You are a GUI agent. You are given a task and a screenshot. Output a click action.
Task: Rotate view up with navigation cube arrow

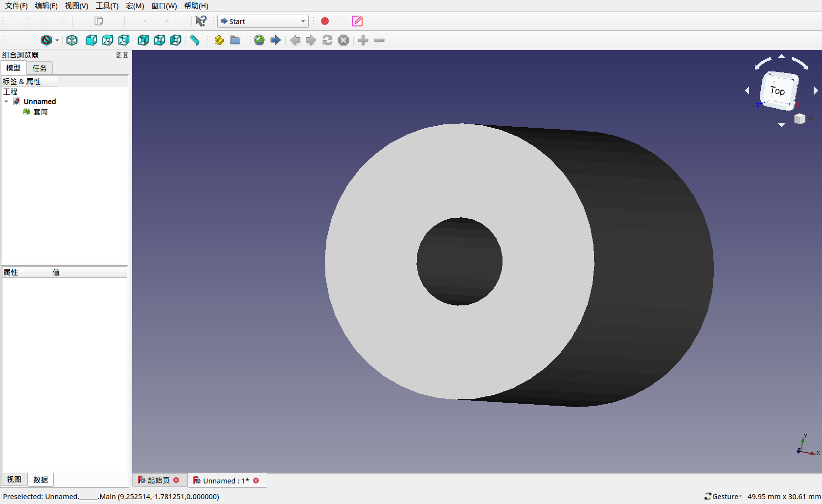(782, 56)
